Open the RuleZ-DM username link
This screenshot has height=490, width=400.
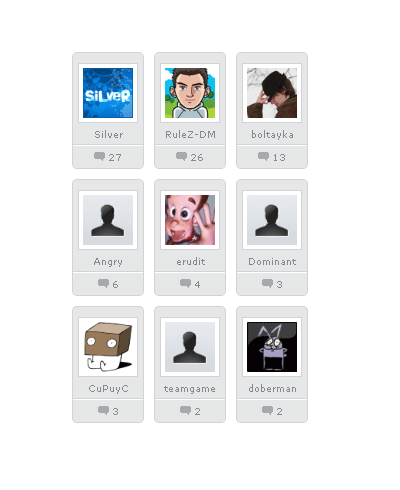click(x=190, y=135)
